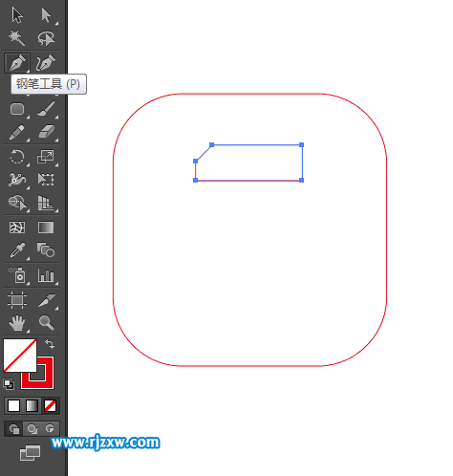This screenshot has width=453, height=476.
Task: Set paint to None (red slash button)
Action: tap(50, 406)
